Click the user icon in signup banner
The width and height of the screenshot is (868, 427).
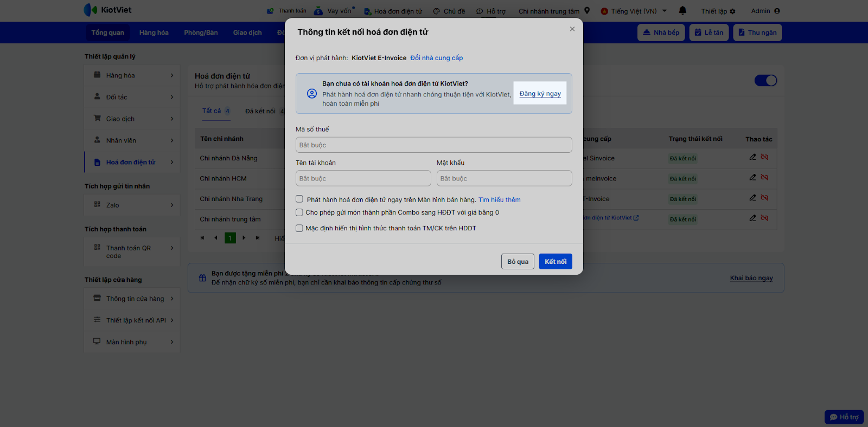coord(312,93)
